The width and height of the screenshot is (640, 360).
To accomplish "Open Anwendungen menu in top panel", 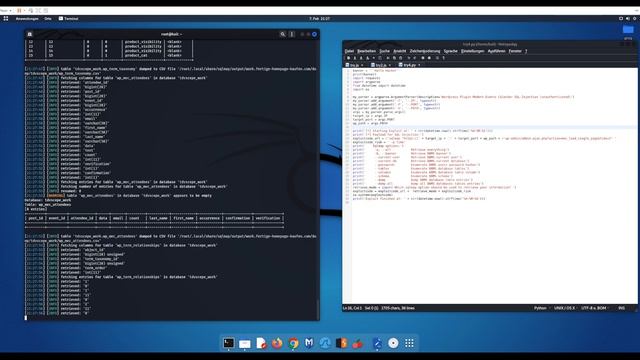I will click(x=27, y=18).
